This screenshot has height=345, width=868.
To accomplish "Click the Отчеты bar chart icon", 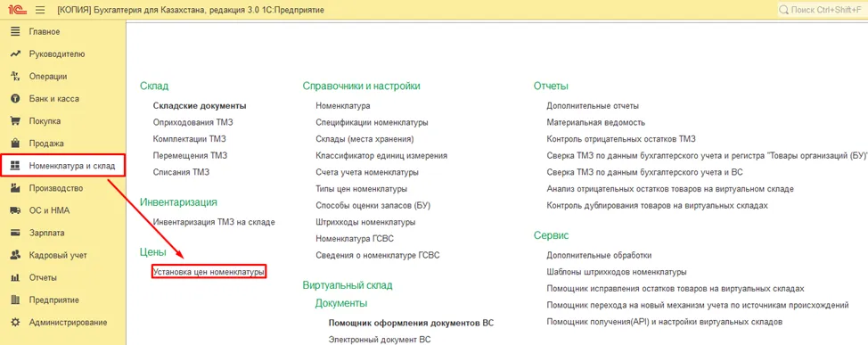I will 15,277.
